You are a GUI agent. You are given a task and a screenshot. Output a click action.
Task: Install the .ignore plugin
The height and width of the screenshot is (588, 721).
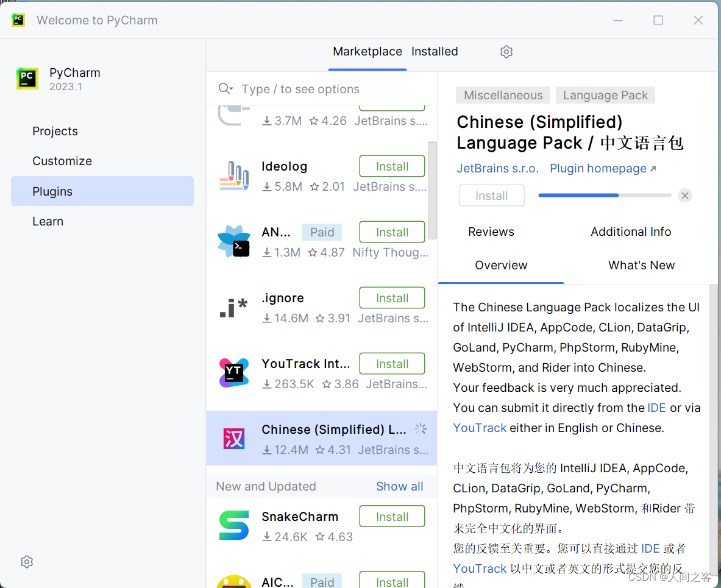click(x=392, y=298)
